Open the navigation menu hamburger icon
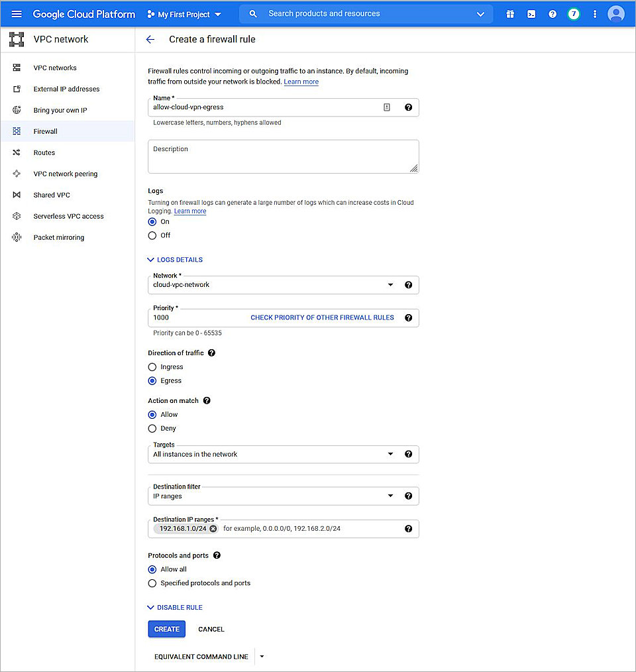This screenshot has height=672, width=636. click(x=17, y=14)
